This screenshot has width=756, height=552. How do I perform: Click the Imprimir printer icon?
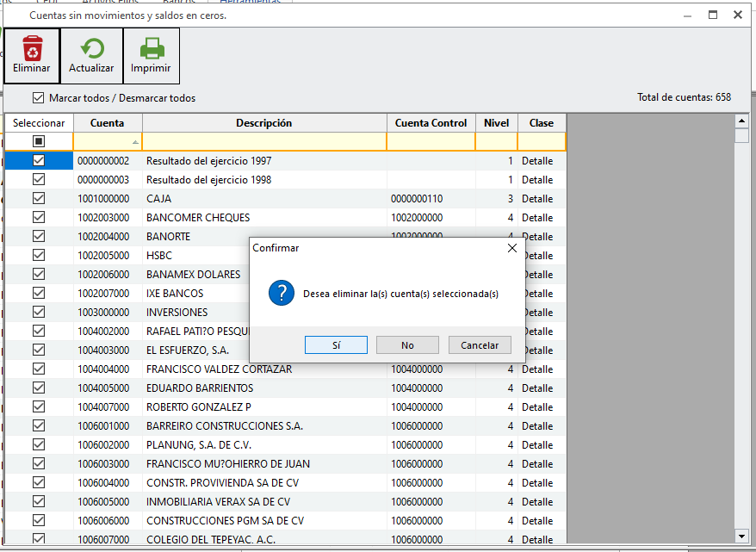(x=152, y=48)
